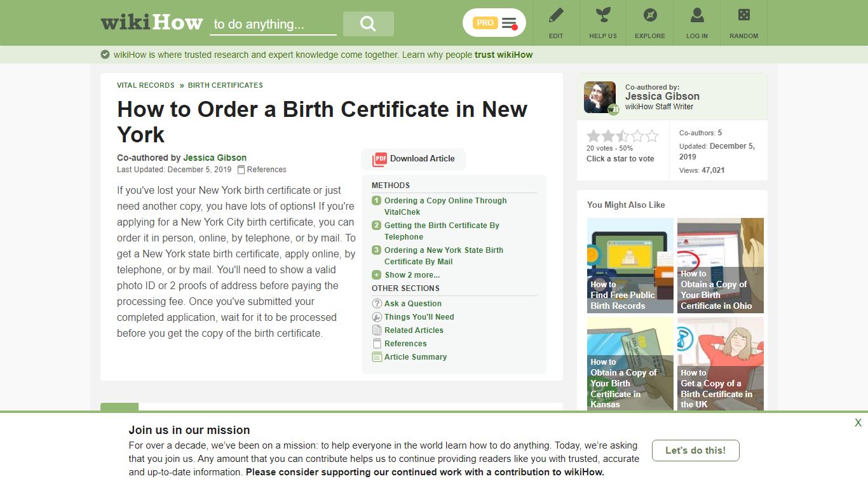Viewport: 868px width, 488px height.
Task: Rate article with the third star
Action: (x=623, y=136)
